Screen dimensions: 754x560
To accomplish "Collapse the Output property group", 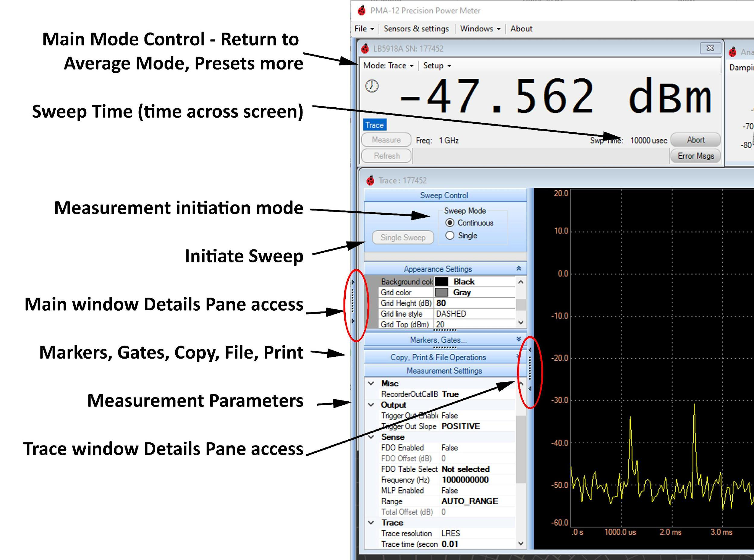I will tap(371, 405).
